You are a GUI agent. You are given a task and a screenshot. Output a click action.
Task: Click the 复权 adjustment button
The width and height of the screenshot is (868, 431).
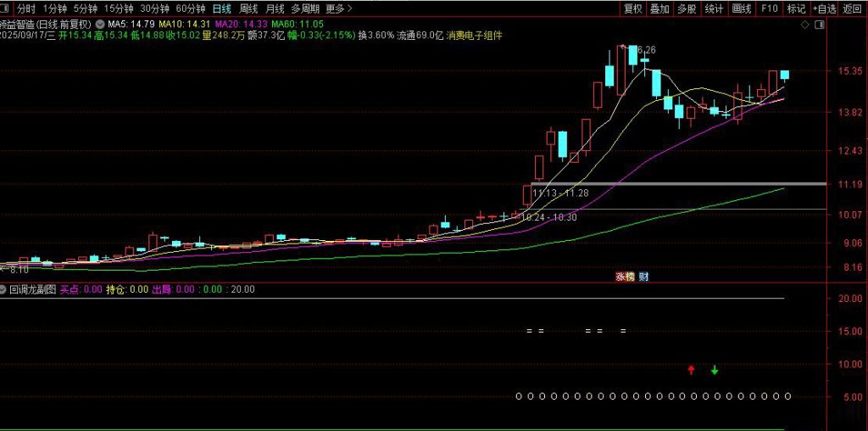coord(633,8)
